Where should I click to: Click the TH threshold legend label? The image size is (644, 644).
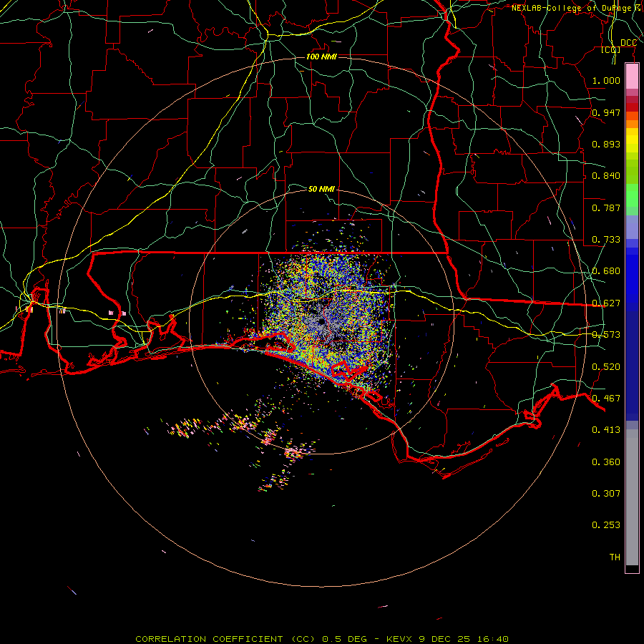[615, 557]
